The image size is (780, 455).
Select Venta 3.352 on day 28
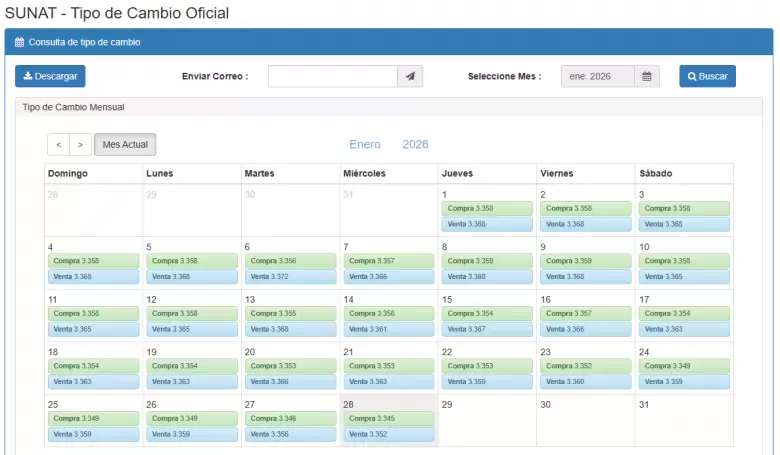pyautogui.click(x=389, y=435)
